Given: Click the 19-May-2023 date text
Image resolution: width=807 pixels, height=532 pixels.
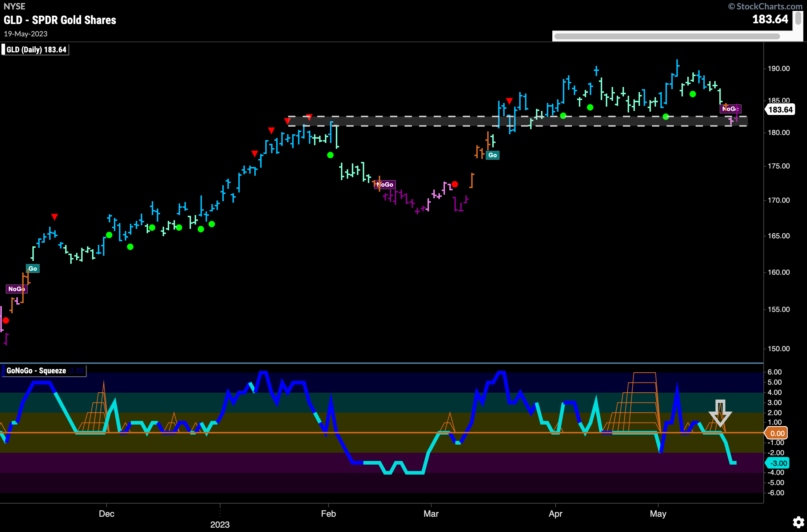Looking at the screenshot, I should coord(25,34).
